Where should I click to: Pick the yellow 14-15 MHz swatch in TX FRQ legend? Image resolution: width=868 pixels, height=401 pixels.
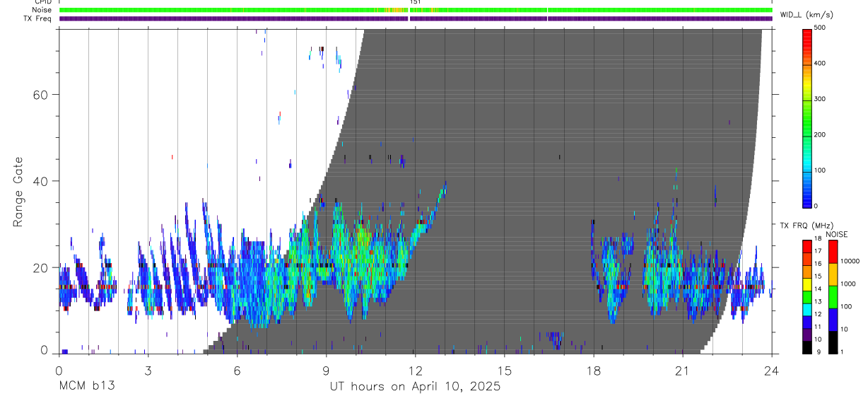point(807,284)
